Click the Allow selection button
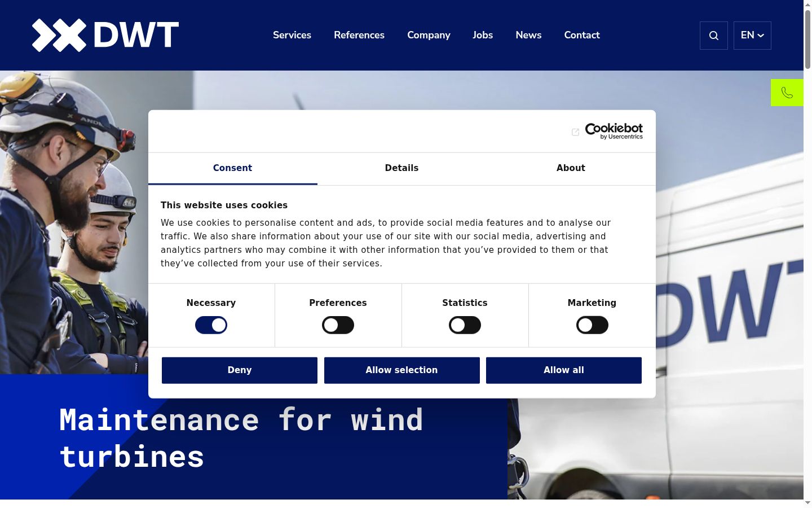 click(x=401, y=370)
